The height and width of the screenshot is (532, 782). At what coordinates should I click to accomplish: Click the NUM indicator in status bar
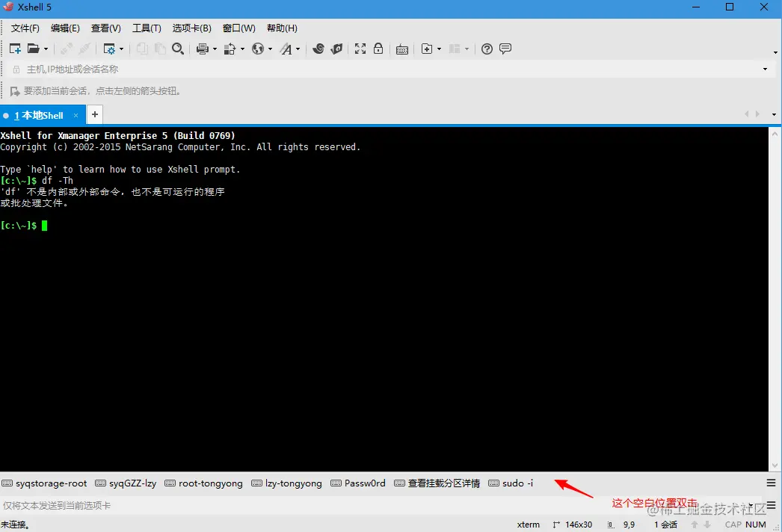click(x=756, y=525)
